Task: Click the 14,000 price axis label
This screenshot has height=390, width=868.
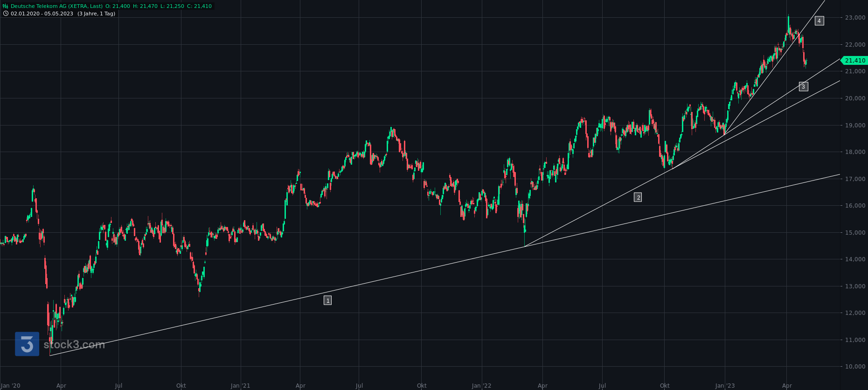Action: (855, 259)
